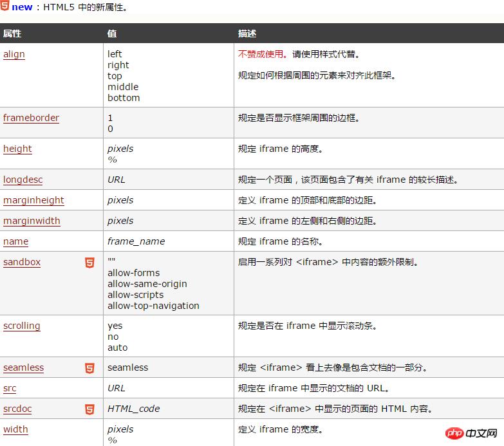Click the '描述' column header
This screenshot has width=504, height=446.
(x=247, y=33)
